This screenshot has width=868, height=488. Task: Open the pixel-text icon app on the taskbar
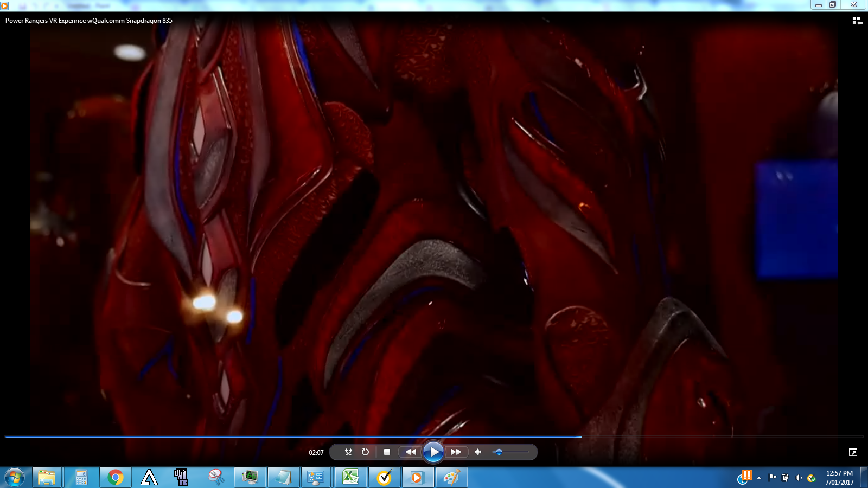(182, 478)
